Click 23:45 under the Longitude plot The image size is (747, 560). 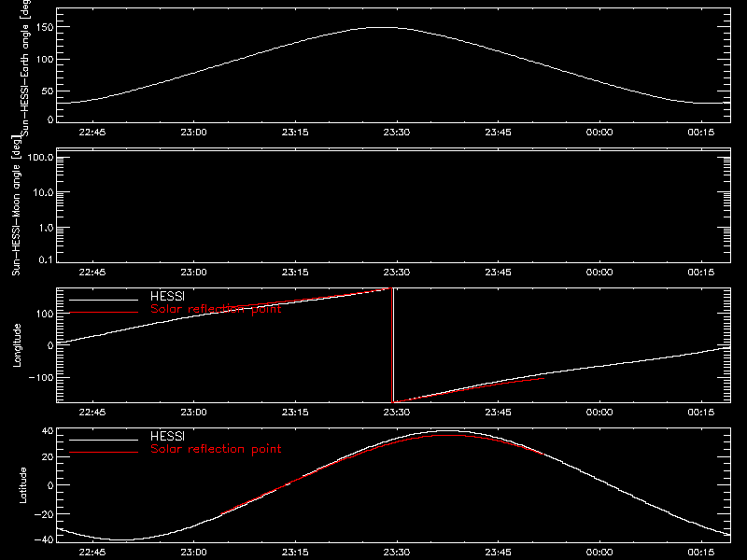coord(498,413)
